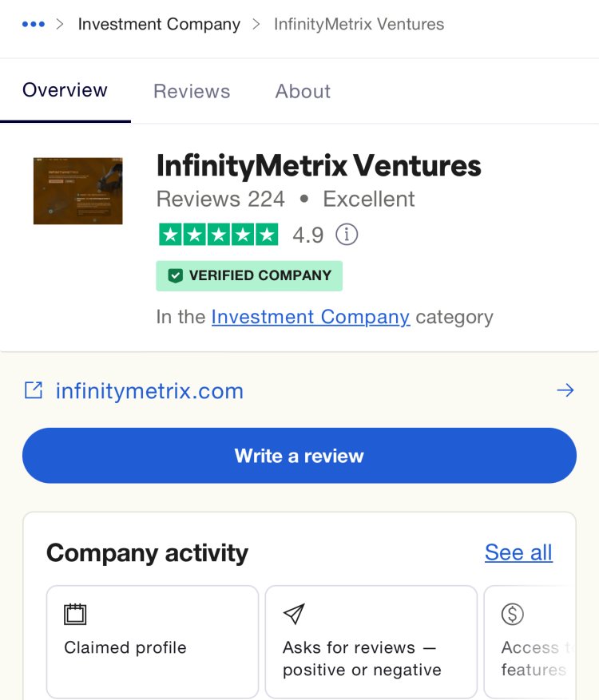Image resolution: width=599 pixels, height=700 pixels.
Task: Click the paper plane icon for review requests
Action: pyautogui.click(x=294, y=614)
